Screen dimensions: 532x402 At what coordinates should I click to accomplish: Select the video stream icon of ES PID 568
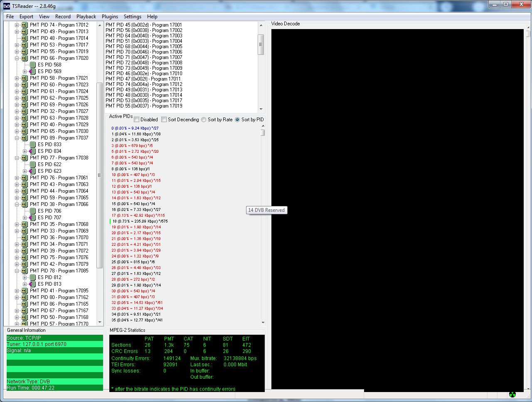point(32,65)
